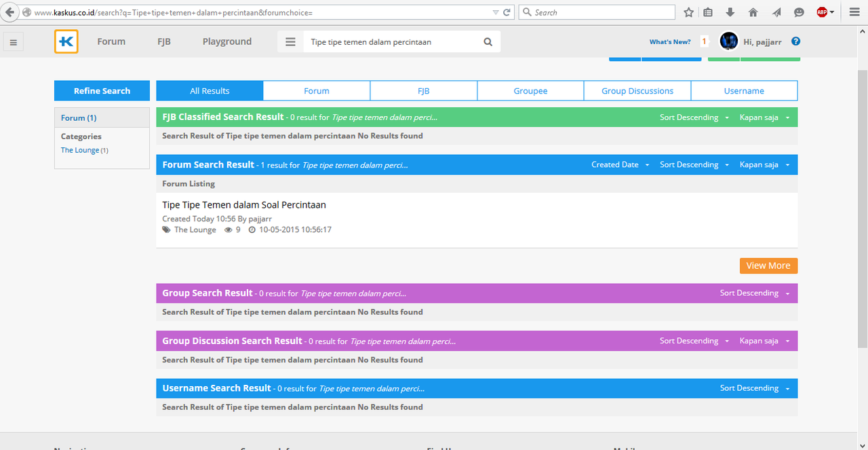This screenshot has width=868, height=450.
Task: Filter by The Lounge category link
Action: click(80, 151)
